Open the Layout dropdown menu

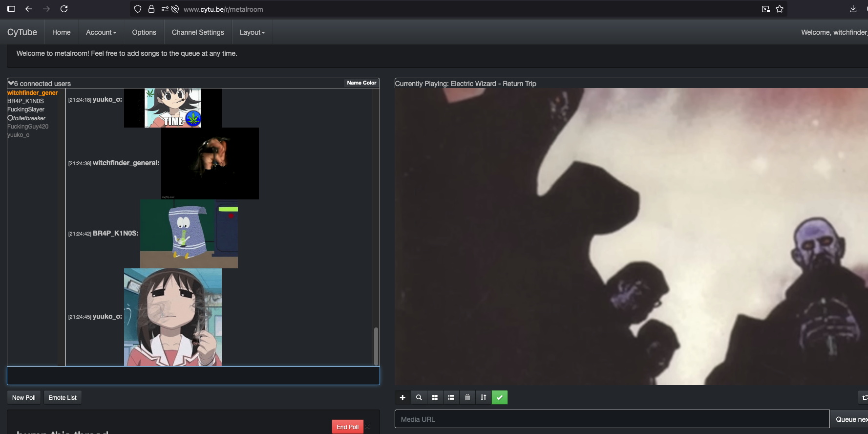pos(252,32)
